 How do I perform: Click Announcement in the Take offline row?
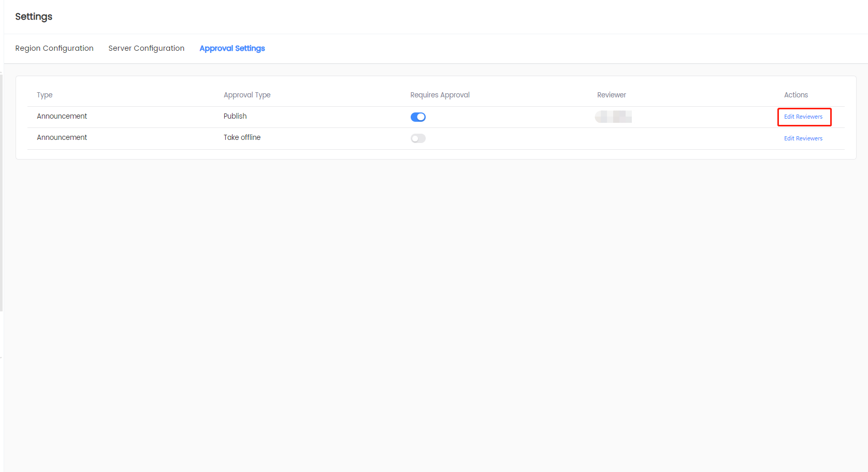(62, 138)
